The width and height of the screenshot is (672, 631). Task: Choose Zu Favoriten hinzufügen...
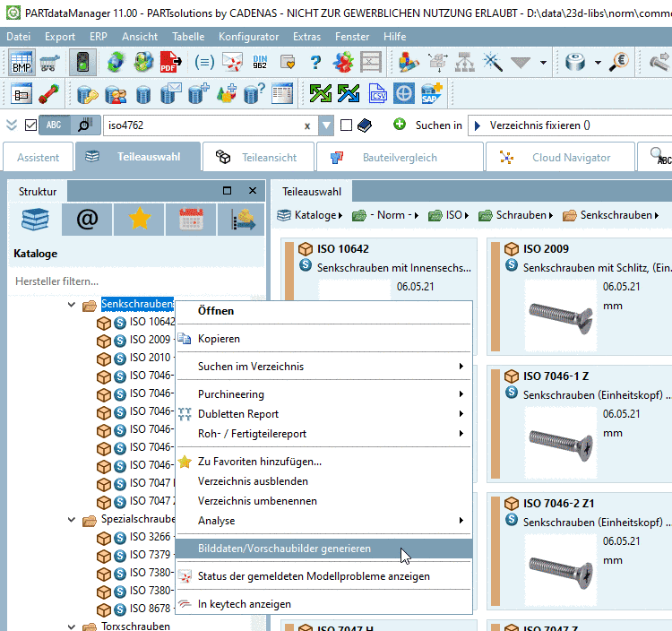coord(324,462)
